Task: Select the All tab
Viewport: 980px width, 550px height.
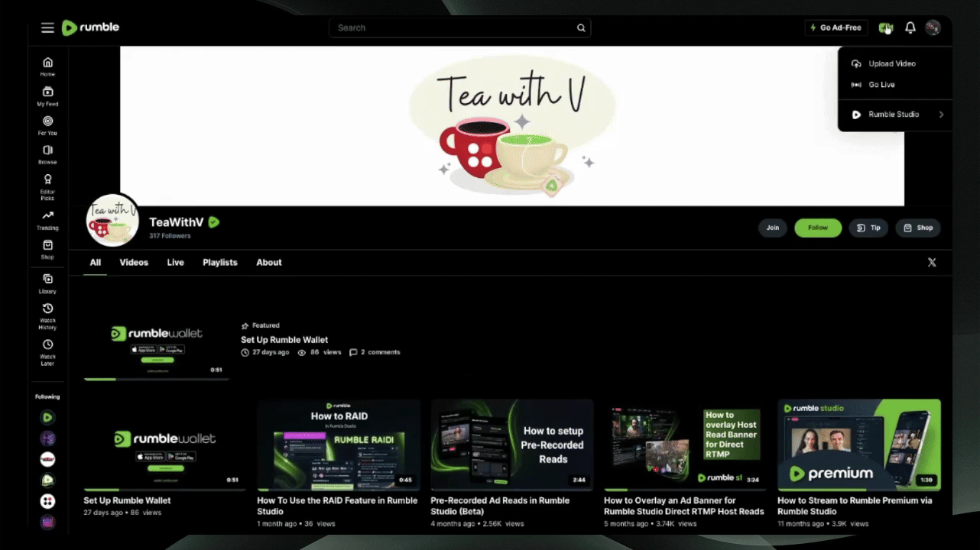Action: pyautogui.click(x=95, y=263)
